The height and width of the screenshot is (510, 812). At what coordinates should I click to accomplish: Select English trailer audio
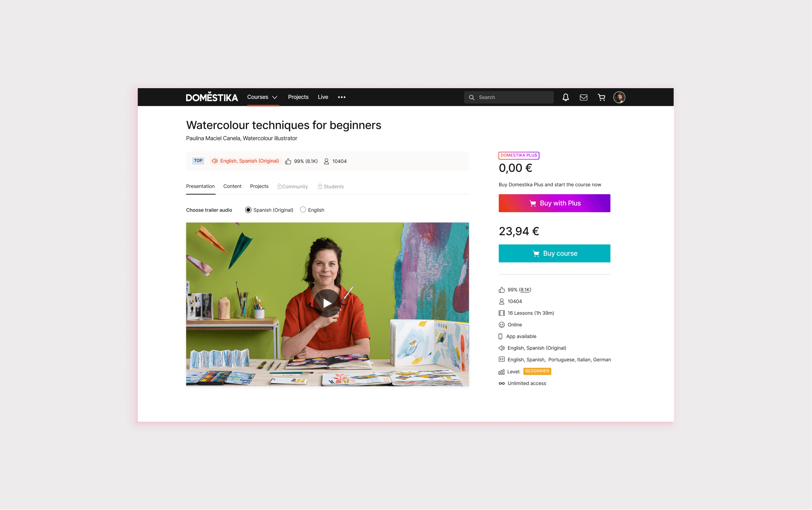(303, 210)
